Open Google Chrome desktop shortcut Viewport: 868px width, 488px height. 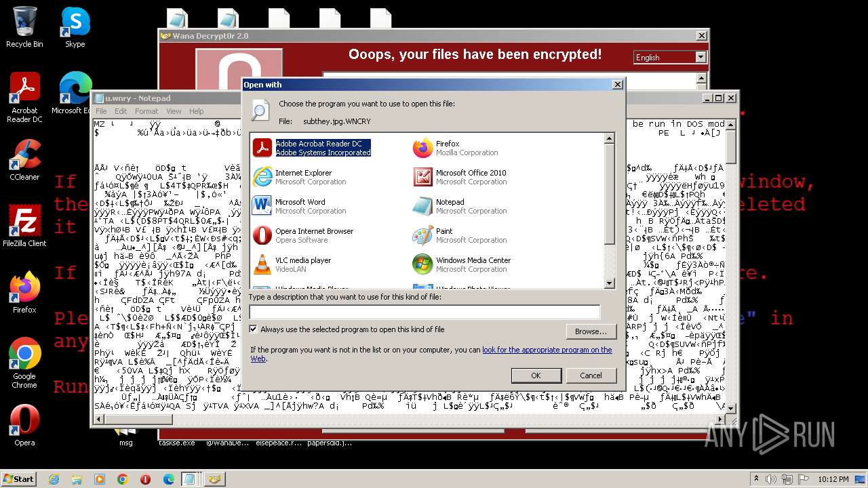24,363
